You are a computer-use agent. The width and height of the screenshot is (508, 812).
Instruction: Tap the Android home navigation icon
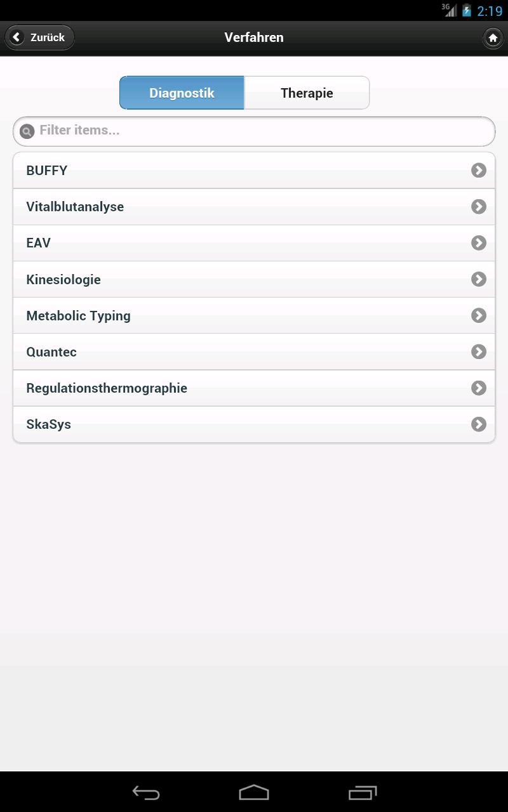point(254,792)
